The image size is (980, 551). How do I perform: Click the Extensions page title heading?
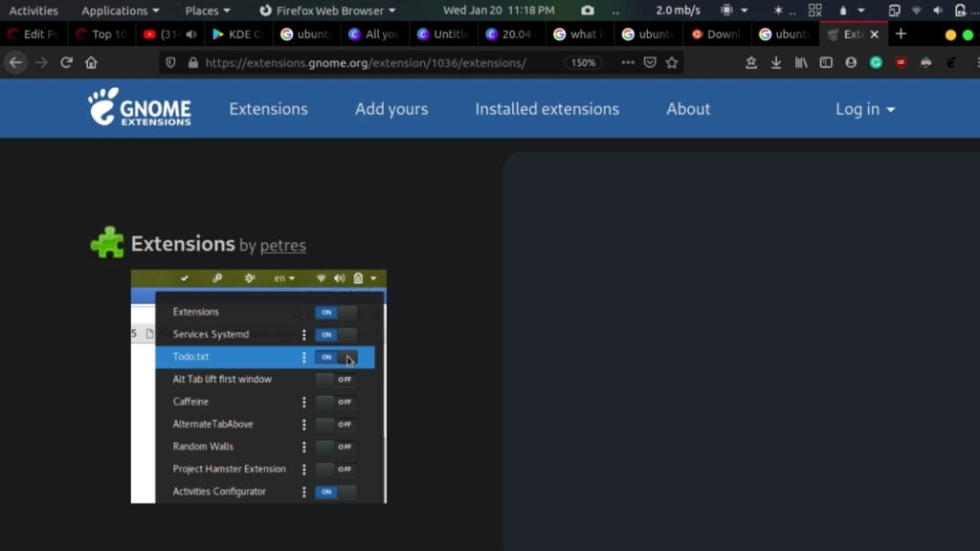pyautogui.click(x=183, y=243)
